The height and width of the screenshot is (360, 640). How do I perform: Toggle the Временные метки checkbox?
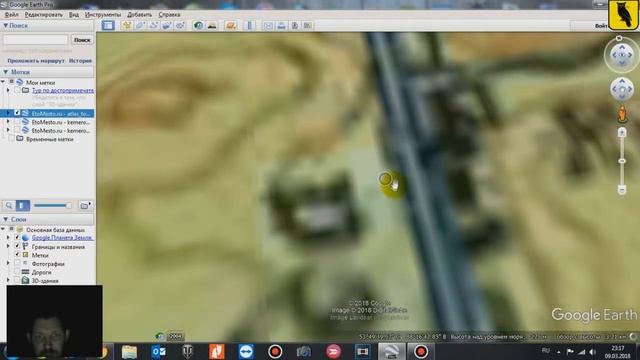[11, 139]
